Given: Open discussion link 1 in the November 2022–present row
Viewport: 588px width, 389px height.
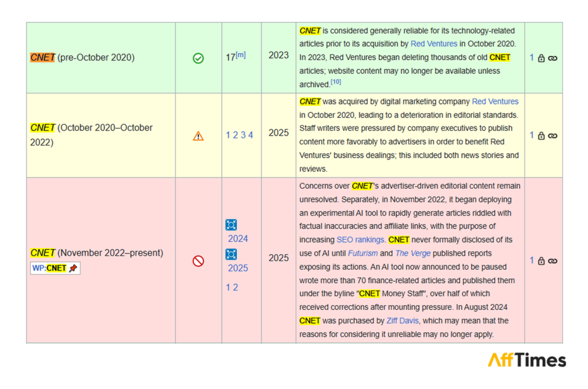Looking at the screenshot, I should click(227, 287).
